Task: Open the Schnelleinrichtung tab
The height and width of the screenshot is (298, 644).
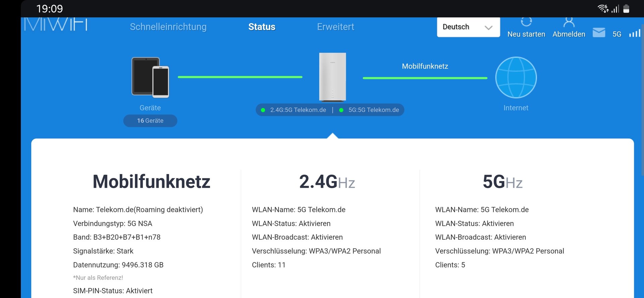Action: coord(168,27)
